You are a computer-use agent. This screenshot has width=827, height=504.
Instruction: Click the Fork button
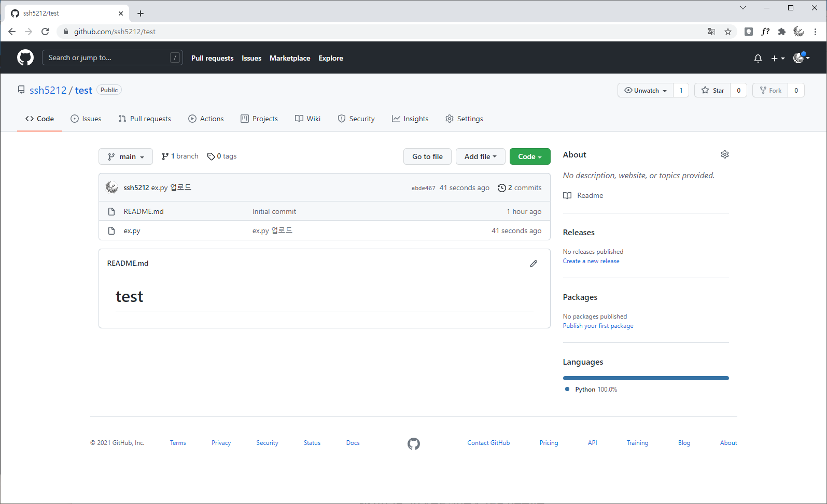pyautogui.click(x=770, y=90)
